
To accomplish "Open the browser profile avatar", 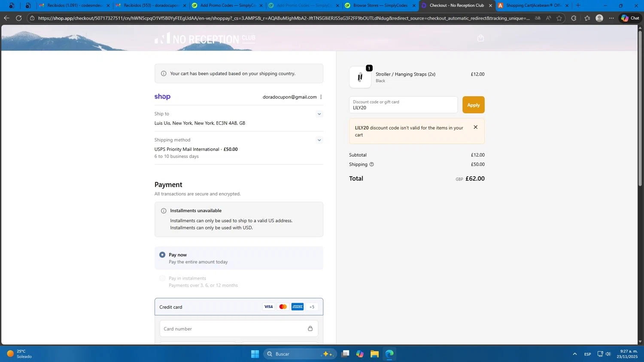I will [x=599, y=18].
